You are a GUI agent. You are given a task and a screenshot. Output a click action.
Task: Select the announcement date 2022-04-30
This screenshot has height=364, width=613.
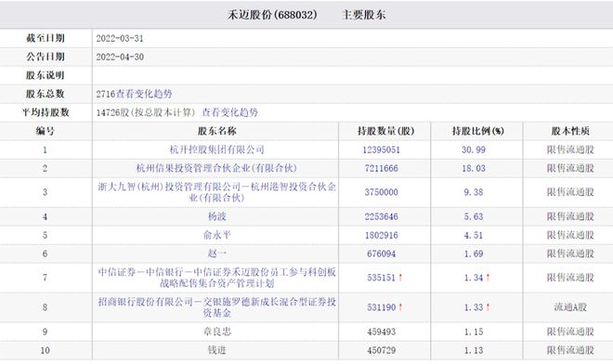tap(120, 57)
